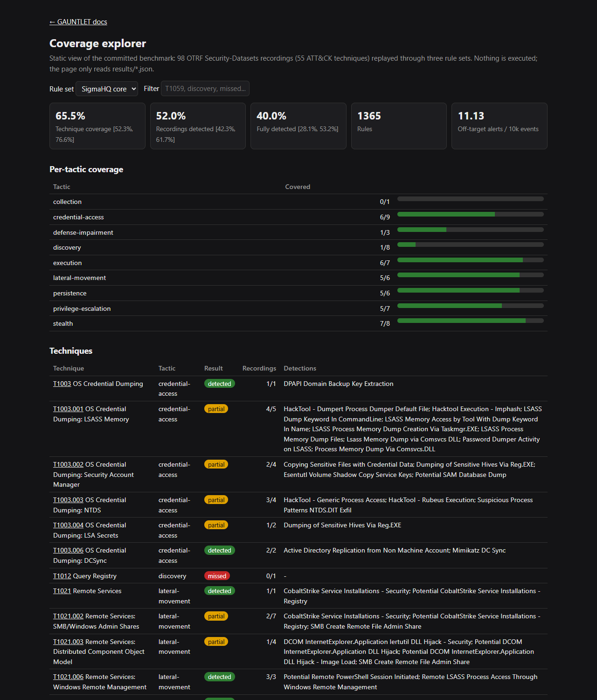The height and width of the screenshot is (700, 597).
Task: Open technique link T1003
Action: [x=62, y=384]
